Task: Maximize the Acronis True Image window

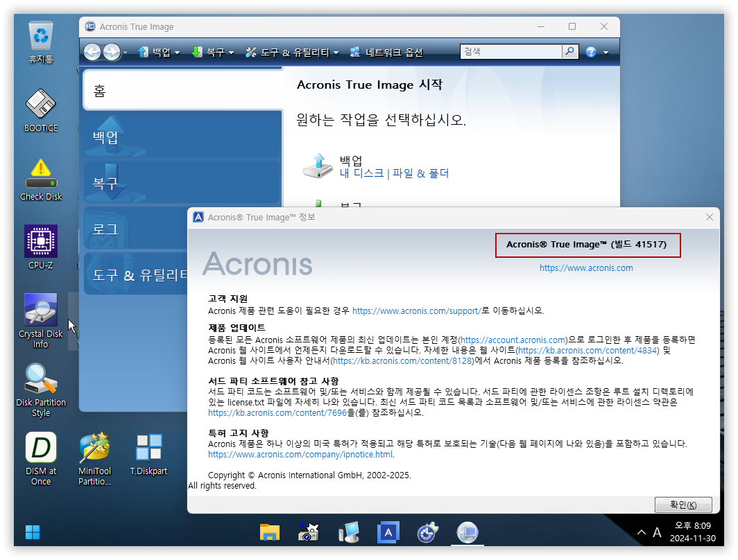Action: (572, 26)
